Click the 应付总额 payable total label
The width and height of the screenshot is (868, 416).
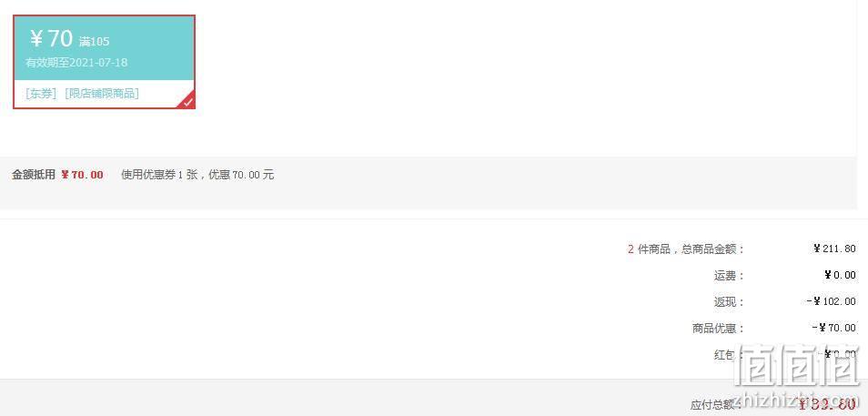[714, 405]
